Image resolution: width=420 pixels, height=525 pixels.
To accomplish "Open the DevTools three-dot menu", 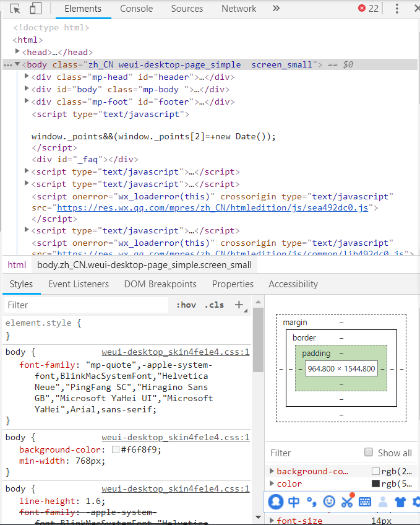I will 397,9.
